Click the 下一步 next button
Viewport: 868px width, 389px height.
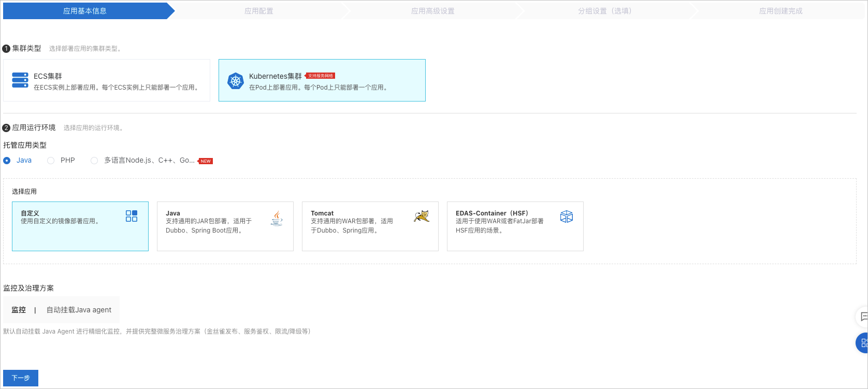(21, 378)
